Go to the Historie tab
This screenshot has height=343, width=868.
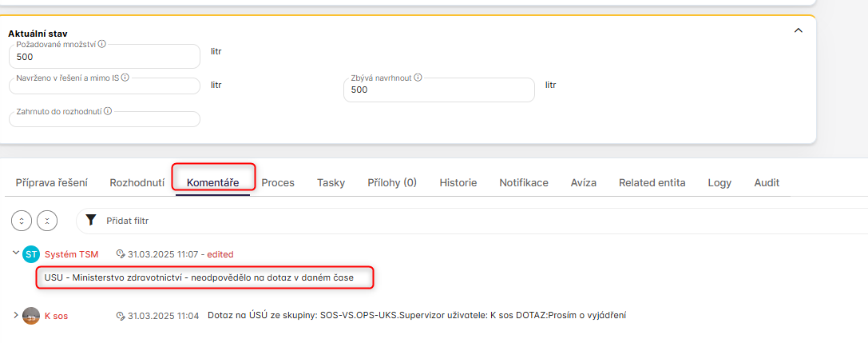coord(458,182)
